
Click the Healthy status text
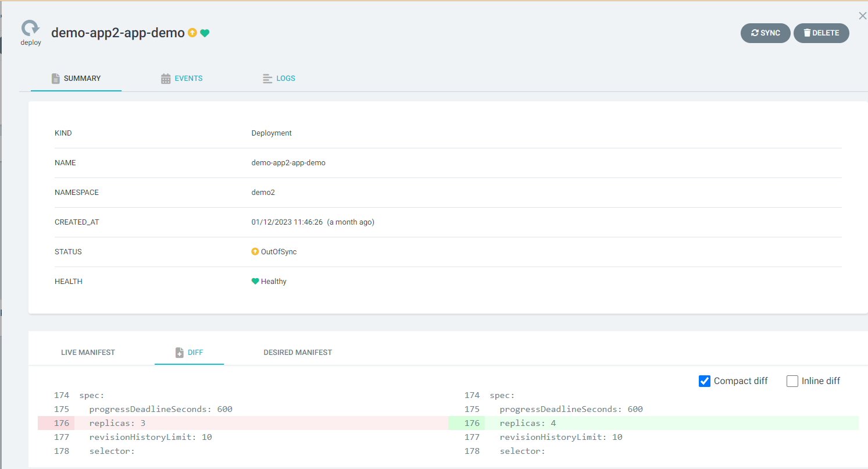(274, 282)
